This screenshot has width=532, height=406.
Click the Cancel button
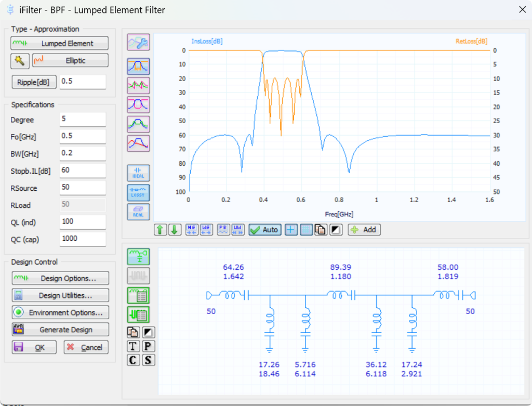click(86, 347)
